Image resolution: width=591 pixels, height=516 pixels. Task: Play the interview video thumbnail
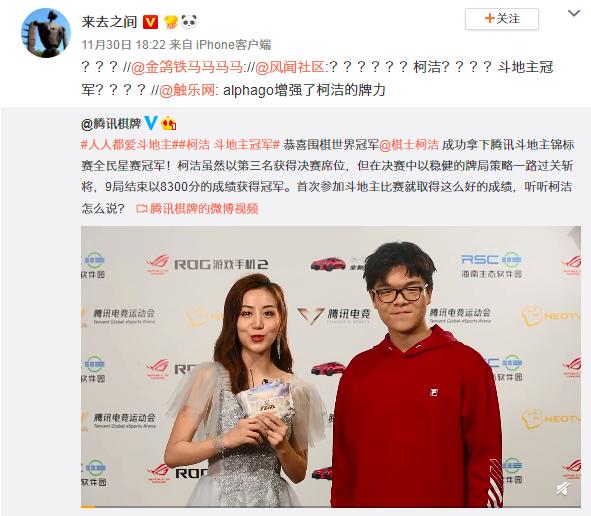click(331, 366)
